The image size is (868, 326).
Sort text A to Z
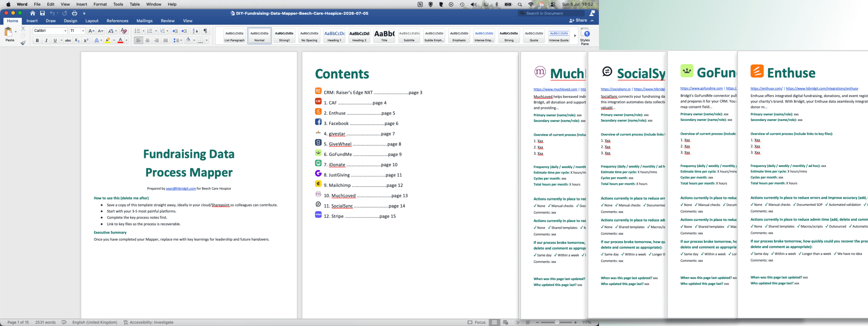pyautogui.click(x=195, y=31)
